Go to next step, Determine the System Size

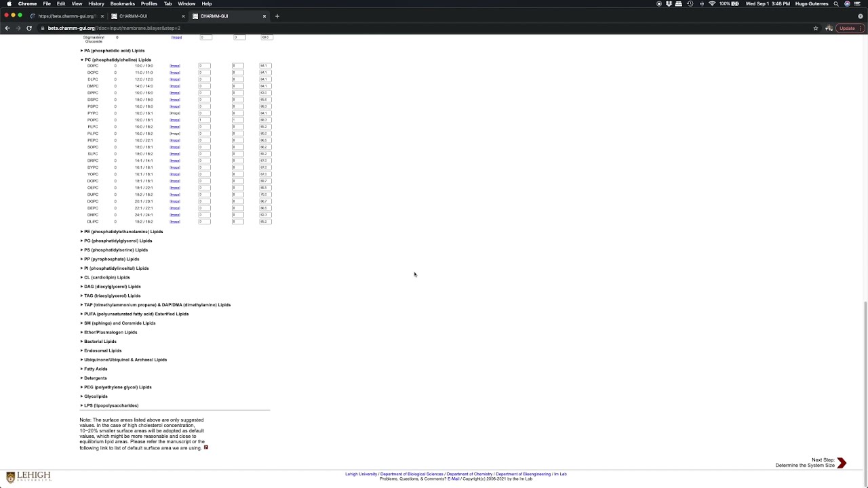(811, 463)
